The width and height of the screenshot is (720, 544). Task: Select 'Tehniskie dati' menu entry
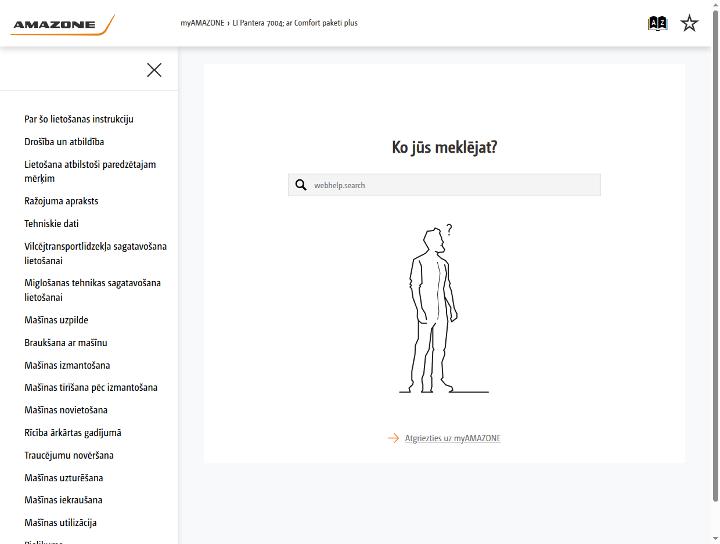(51, 224)
